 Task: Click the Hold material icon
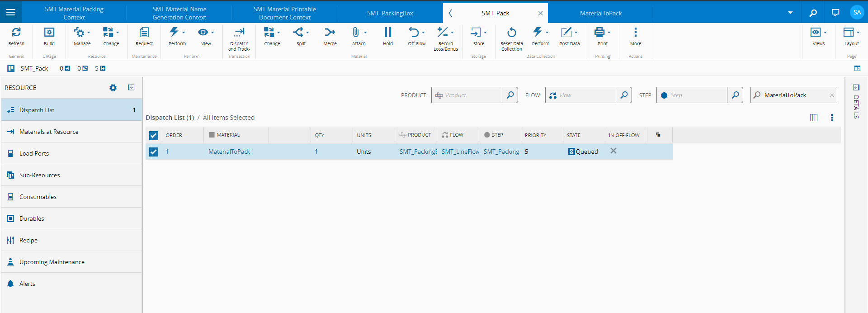point(387,33)
